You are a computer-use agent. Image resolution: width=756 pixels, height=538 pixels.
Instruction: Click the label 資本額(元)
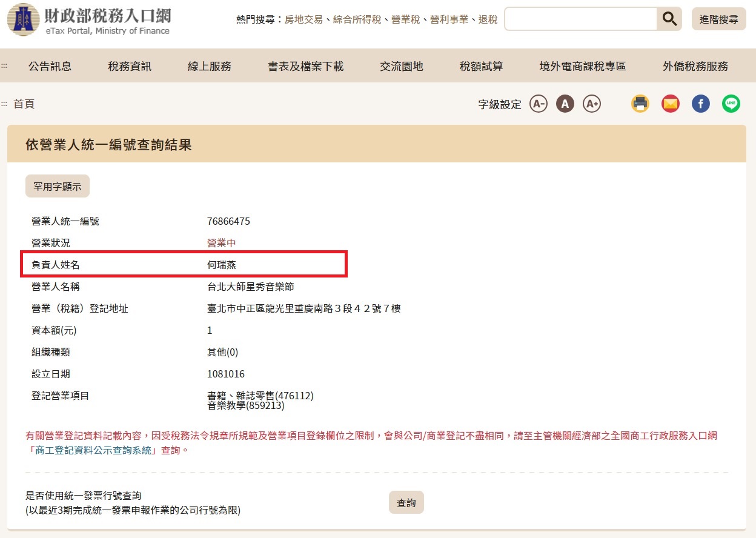[54, 330]
